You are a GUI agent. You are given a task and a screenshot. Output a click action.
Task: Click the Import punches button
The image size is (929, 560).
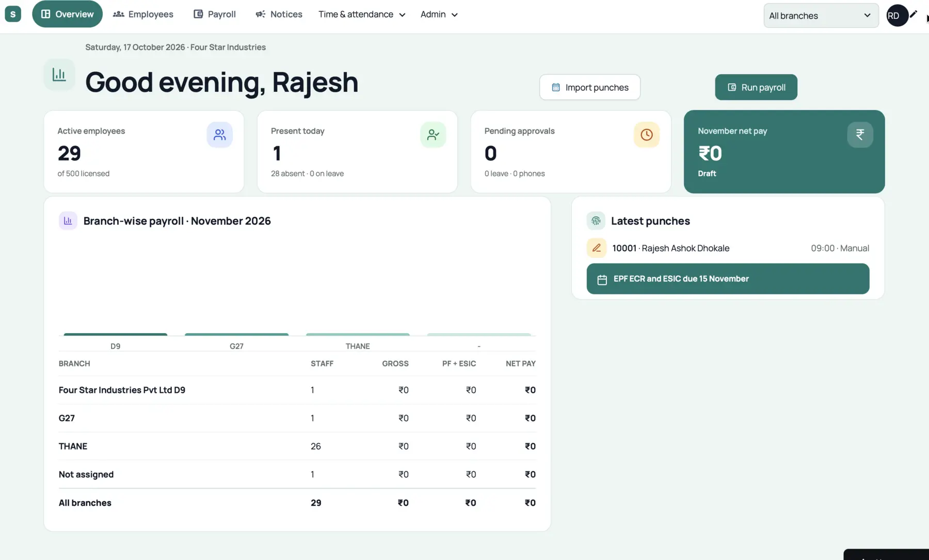590,87
